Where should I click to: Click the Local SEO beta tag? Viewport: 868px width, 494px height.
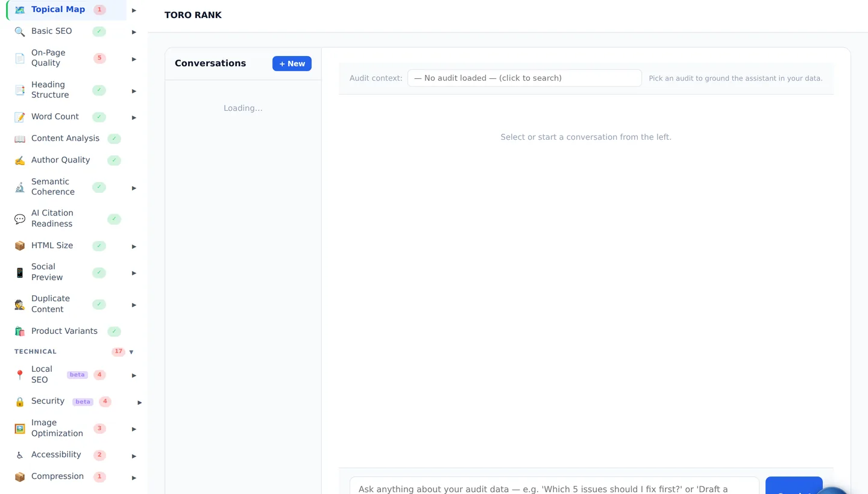click(77, 375)
